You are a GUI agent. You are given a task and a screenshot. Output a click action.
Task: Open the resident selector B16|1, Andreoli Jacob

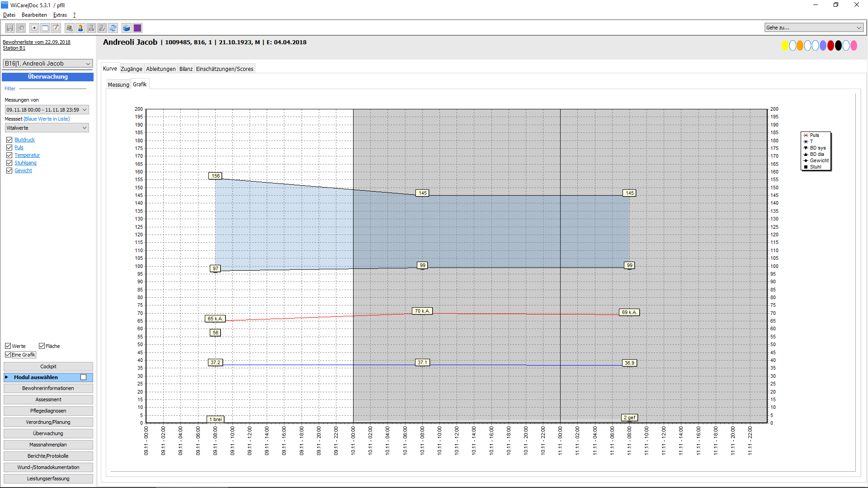pos(47,64)
